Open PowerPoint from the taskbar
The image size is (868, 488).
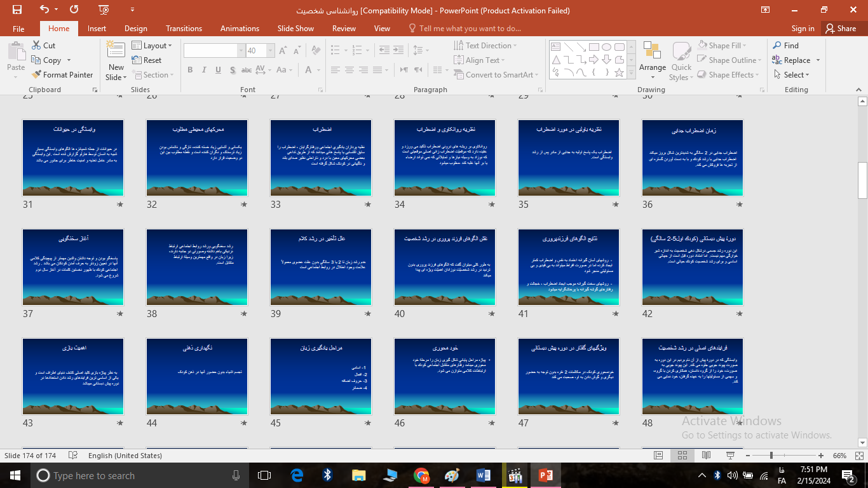coord(545,475)
